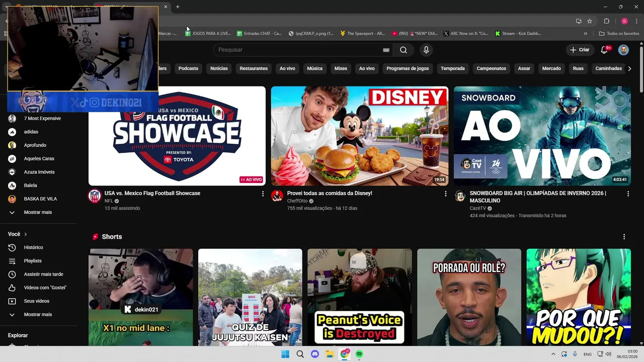Select the Caminhadas category chip
Viewport: 644px width, 362px height.
[x=609, y=68]
